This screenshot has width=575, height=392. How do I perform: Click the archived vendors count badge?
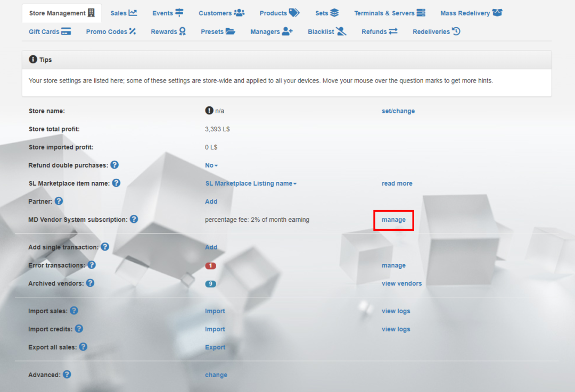(210, 283)
